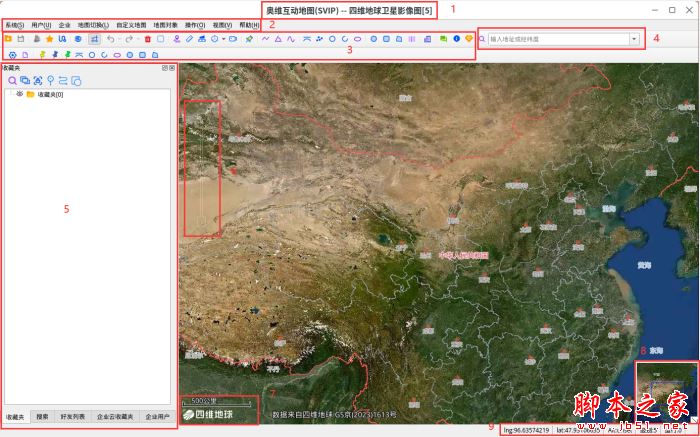The width and height of the screenshot is (700, 437).
Task: Select the purple ellipse tool in second row
Action: (117, 55)
